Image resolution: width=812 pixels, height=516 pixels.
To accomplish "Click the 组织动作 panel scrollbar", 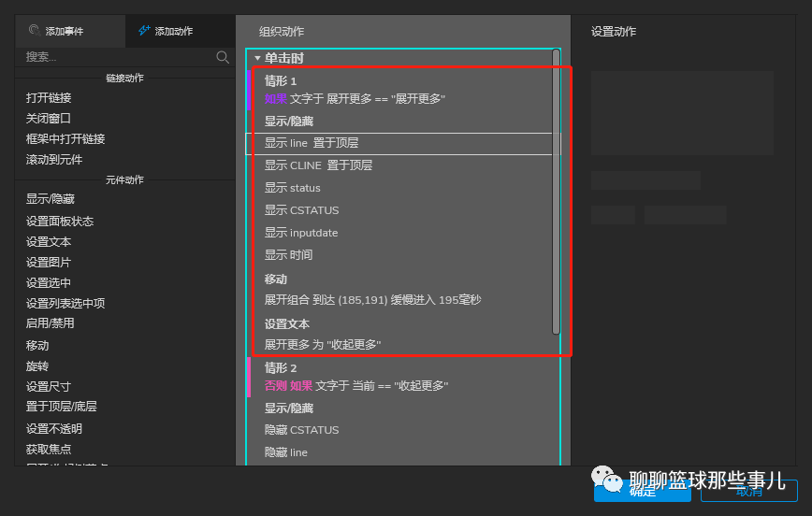I will (556, 192).
